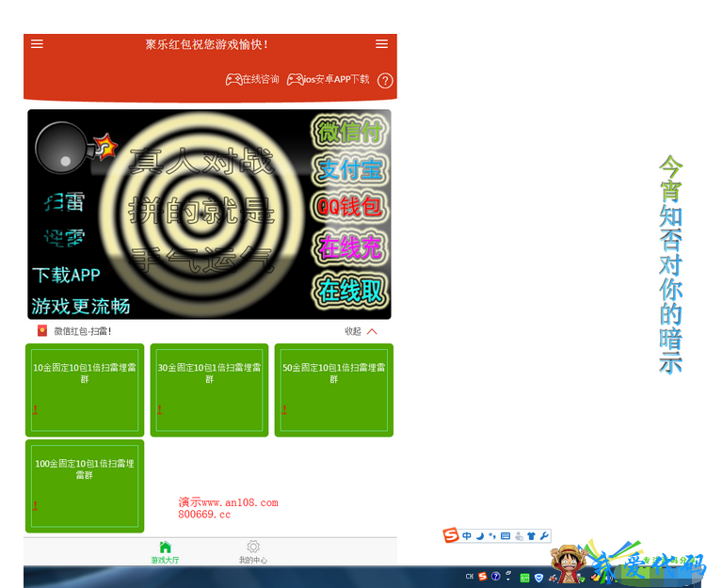This screenshot has width=723, height=588.
Task: Open the 100金固定10包1倍扫雷埋雷群 room
Action: click(x=85, y=486)
